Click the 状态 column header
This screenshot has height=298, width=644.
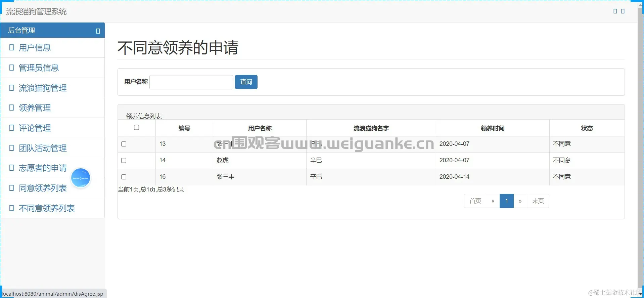pos(587,128)
